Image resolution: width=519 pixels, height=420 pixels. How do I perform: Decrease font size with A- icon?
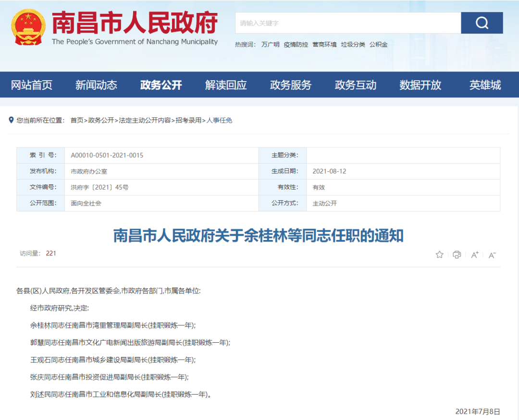tap(492, 255)
